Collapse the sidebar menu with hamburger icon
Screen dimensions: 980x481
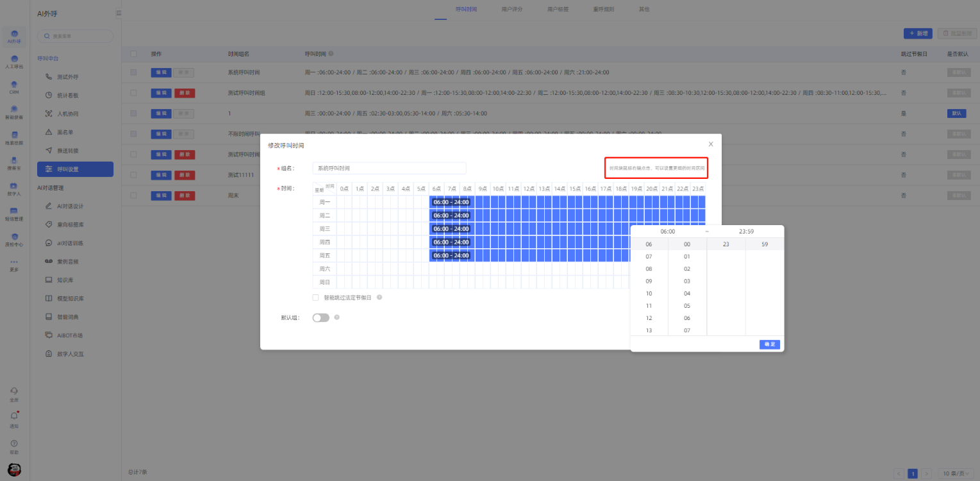[119, 13]
